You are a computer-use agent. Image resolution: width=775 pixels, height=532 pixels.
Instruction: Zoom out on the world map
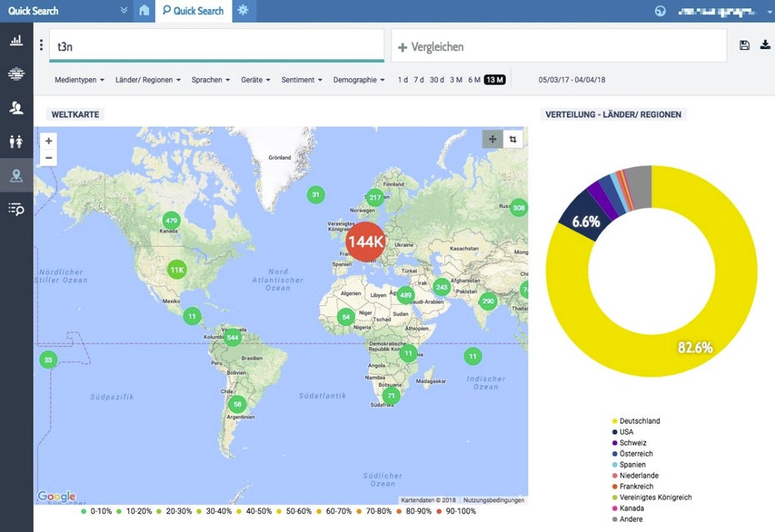click(48, 158)
